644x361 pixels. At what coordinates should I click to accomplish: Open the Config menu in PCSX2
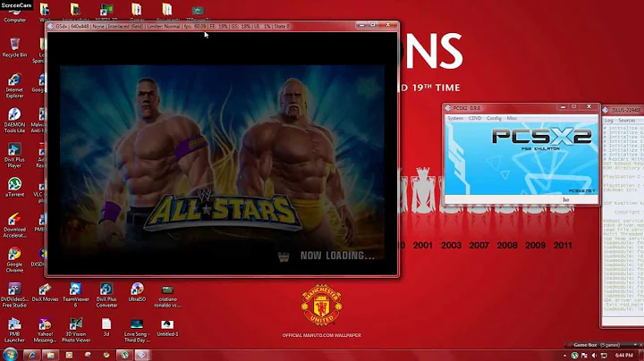point(494,118)
